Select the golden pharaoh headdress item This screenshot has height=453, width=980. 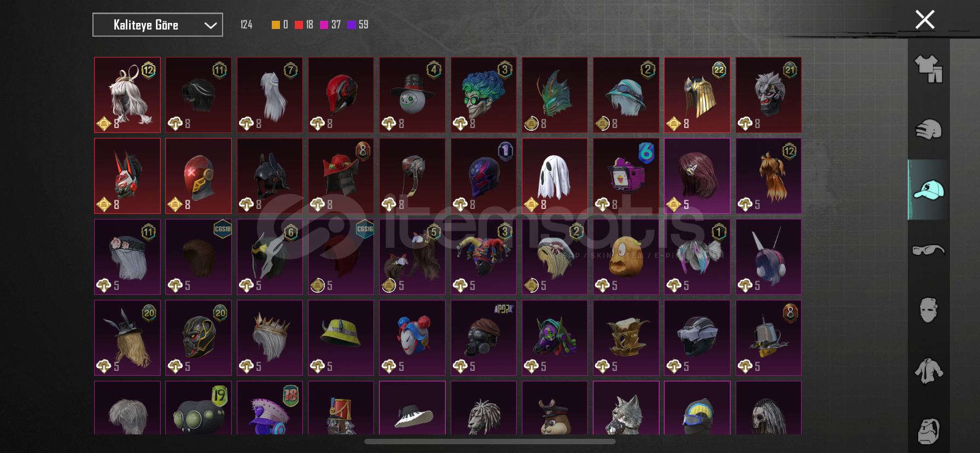[697, 95]
